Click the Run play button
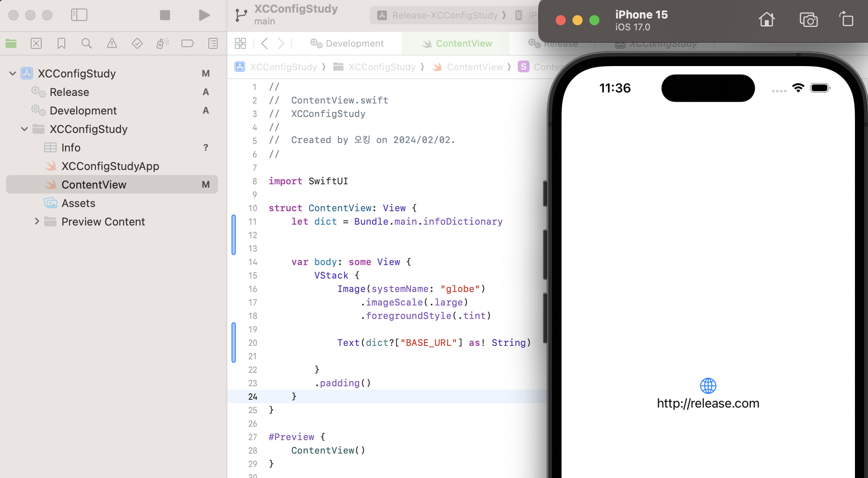 pos(204,16)
